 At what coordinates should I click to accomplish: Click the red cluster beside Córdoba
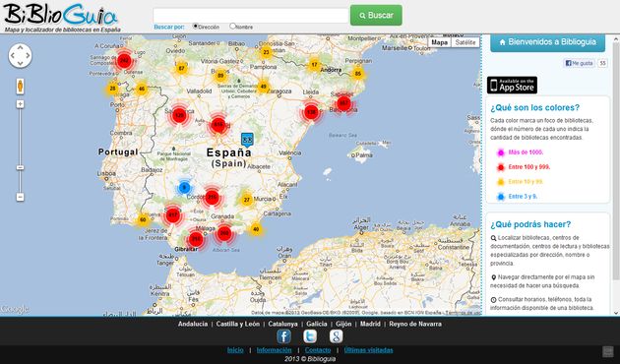coord(213,197)
